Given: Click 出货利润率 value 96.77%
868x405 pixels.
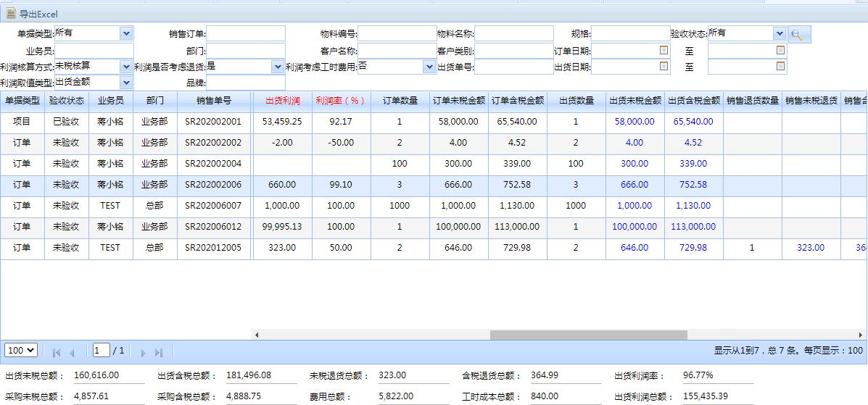Looking at the screenshot, I should click(x=698, y=375).
